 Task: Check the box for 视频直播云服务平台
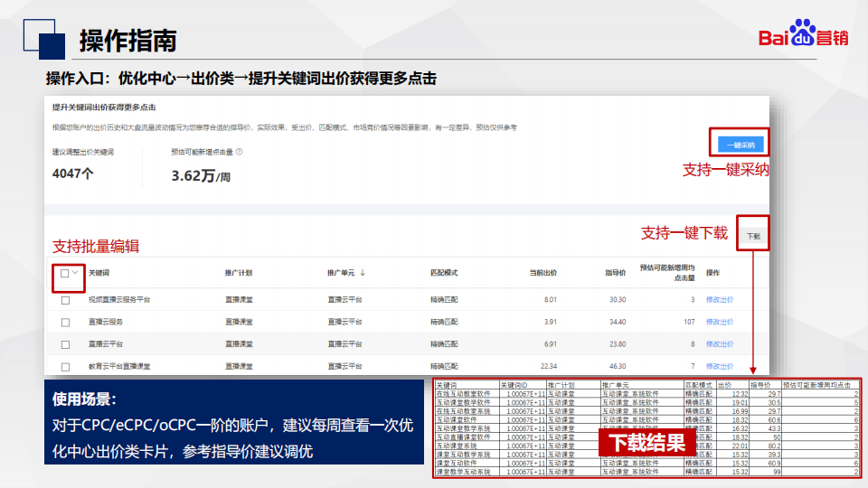[65, 300]
